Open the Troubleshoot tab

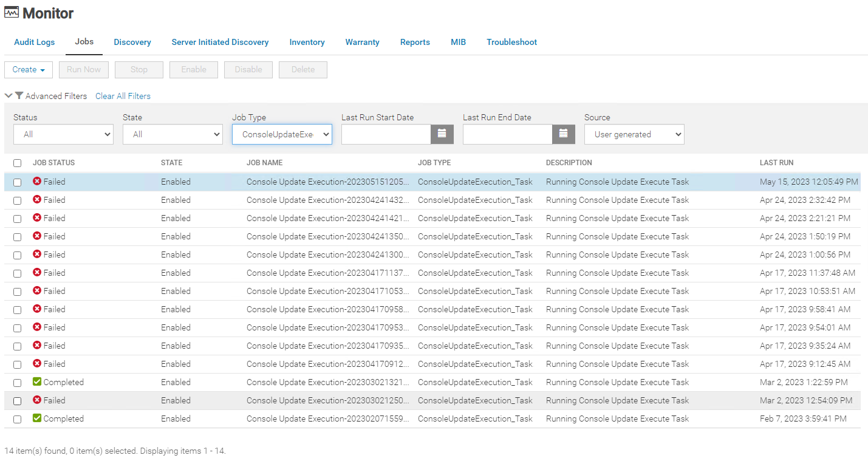tap(511, 42)
